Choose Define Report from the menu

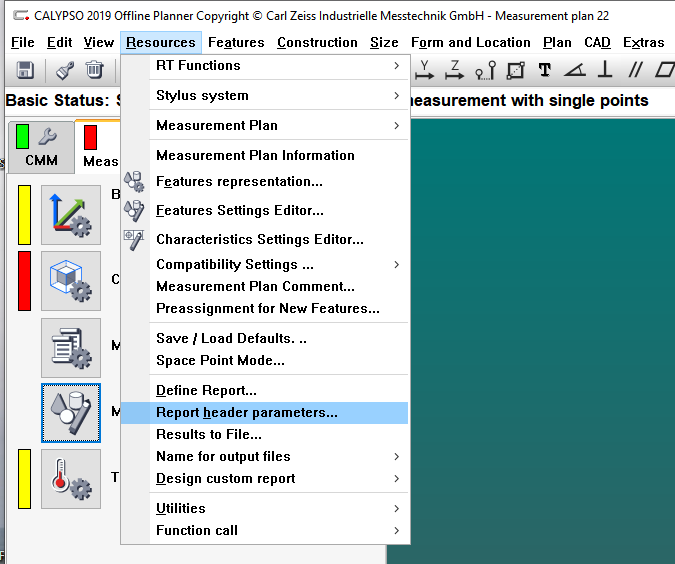click(206, 390)
